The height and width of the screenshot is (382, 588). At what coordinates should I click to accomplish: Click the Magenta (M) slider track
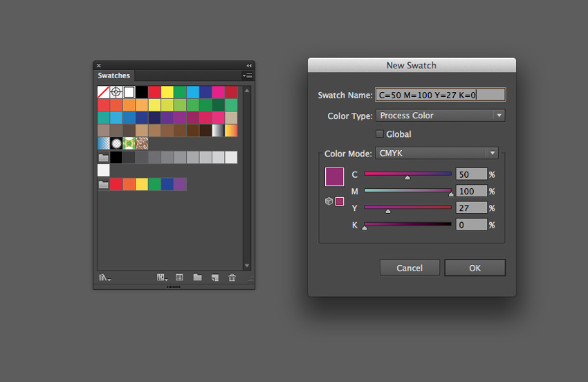[407, 190]
